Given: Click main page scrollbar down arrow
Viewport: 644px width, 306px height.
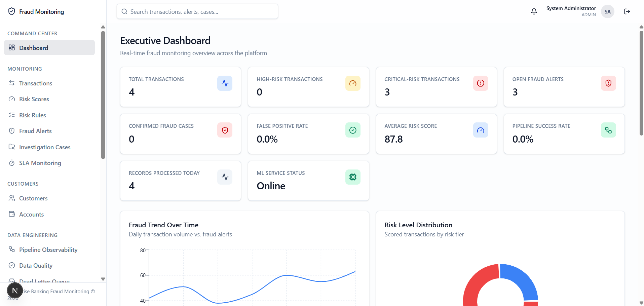Looking at the screenshot, I should (641, 303).
